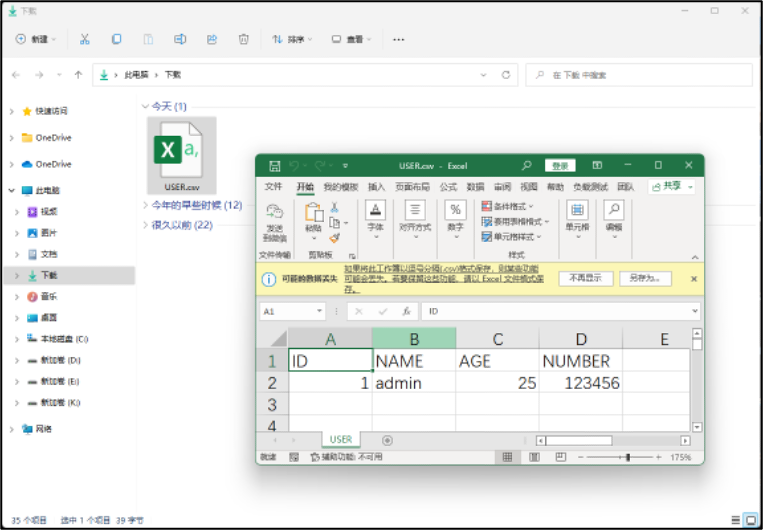Expand the 单元格 cells group

click(x=577, y=219)
